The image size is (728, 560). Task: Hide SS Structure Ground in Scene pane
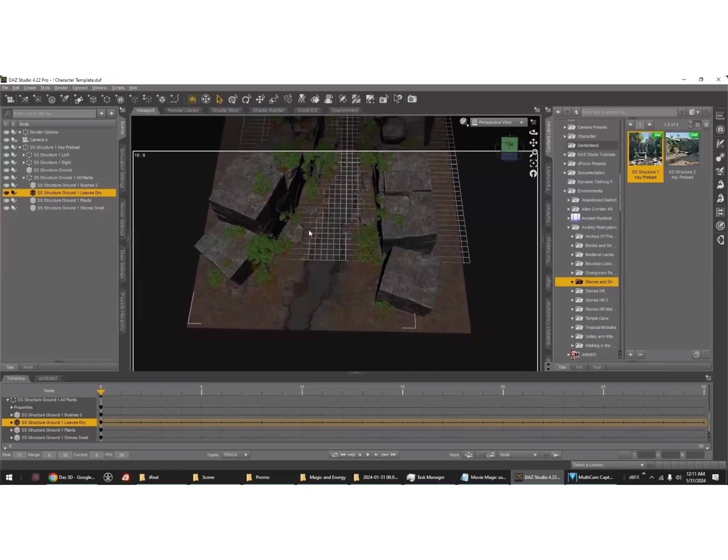point(6,170)
